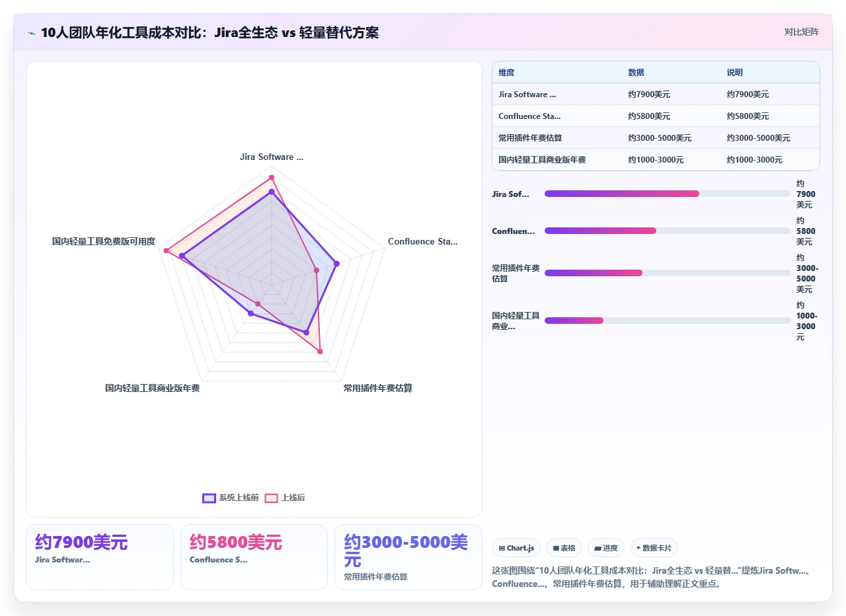Click the 说明 column header
The width and height of the screenshot is (846, 616).
click(734, 73)
